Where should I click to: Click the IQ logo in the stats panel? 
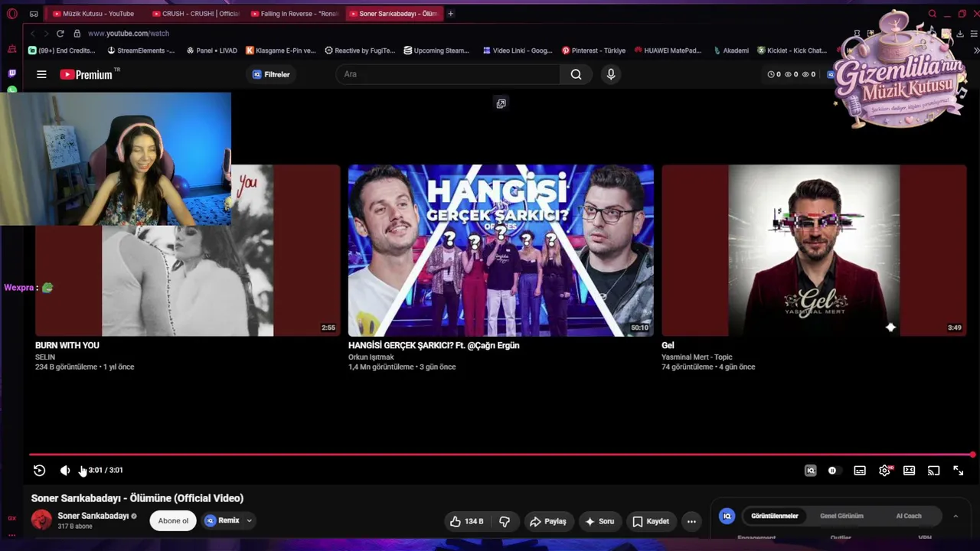click(727, 516)
